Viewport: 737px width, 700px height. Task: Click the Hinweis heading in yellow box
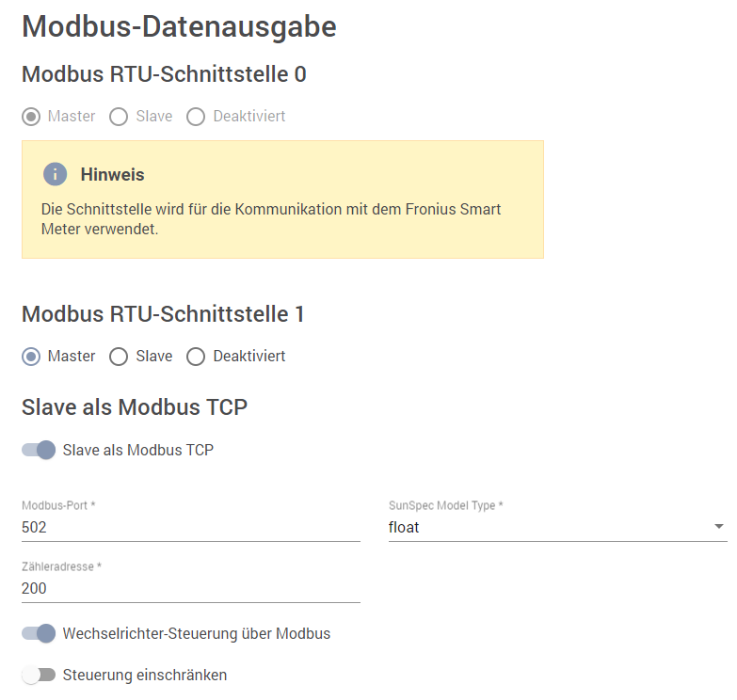click(112, 175)
